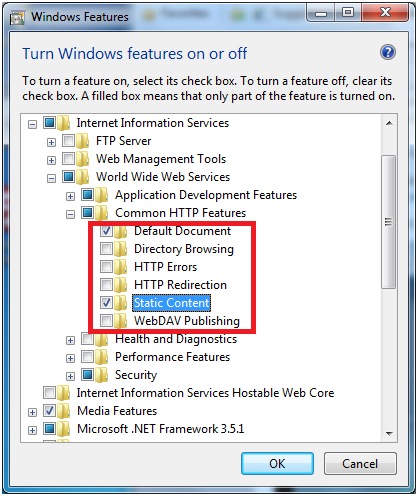Screen dimensions: 418x496
Task: Expand the Security node
Action: point(70,377)
